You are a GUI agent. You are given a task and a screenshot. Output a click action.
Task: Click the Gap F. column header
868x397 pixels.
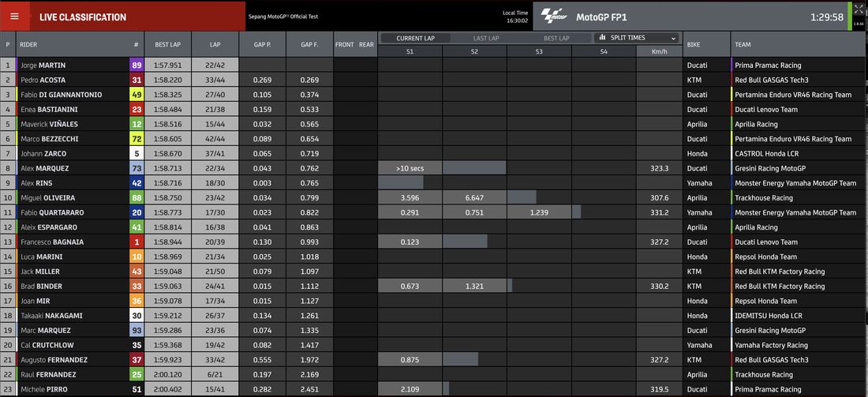[310, 45]
